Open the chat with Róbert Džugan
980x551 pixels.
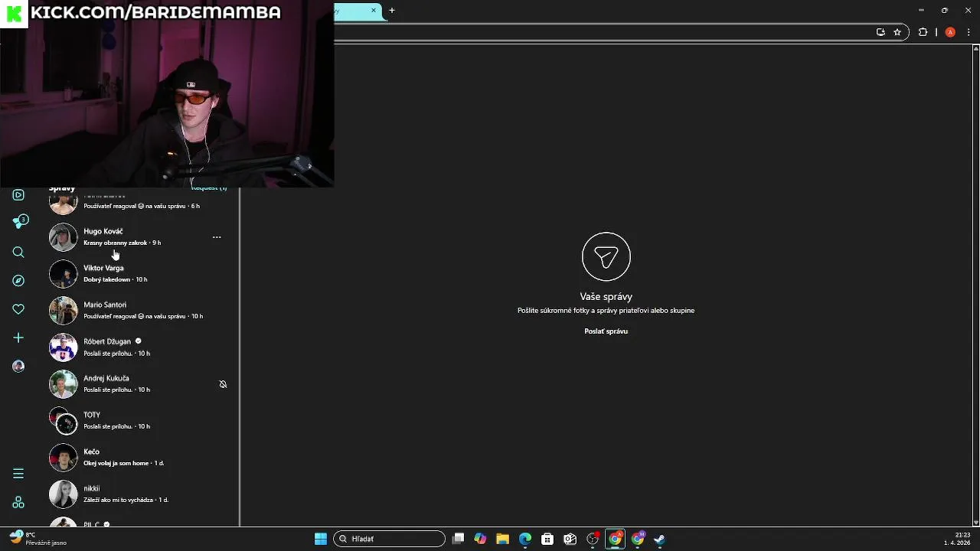[x=138, y=347]
